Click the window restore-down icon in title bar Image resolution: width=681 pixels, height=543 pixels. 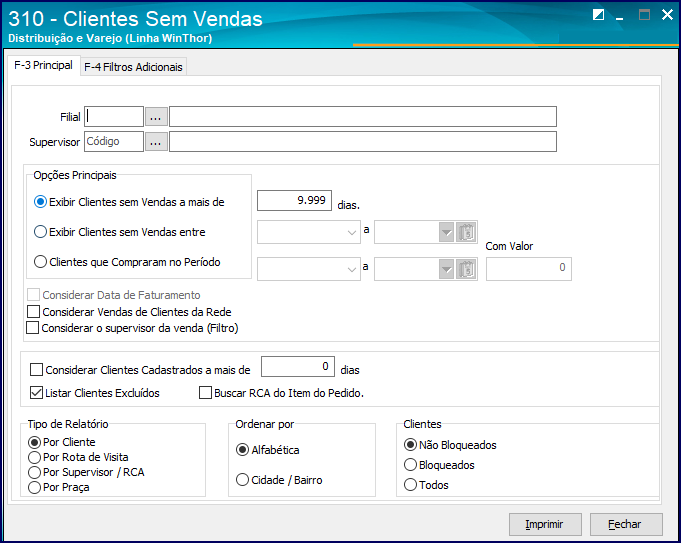click(x=598, y=15)
